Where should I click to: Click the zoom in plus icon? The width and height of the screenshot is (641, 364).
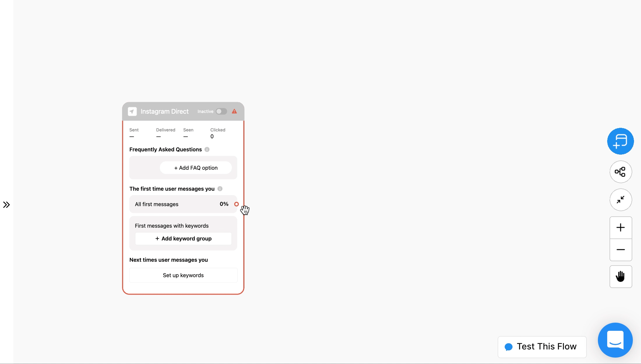(620, 227)
